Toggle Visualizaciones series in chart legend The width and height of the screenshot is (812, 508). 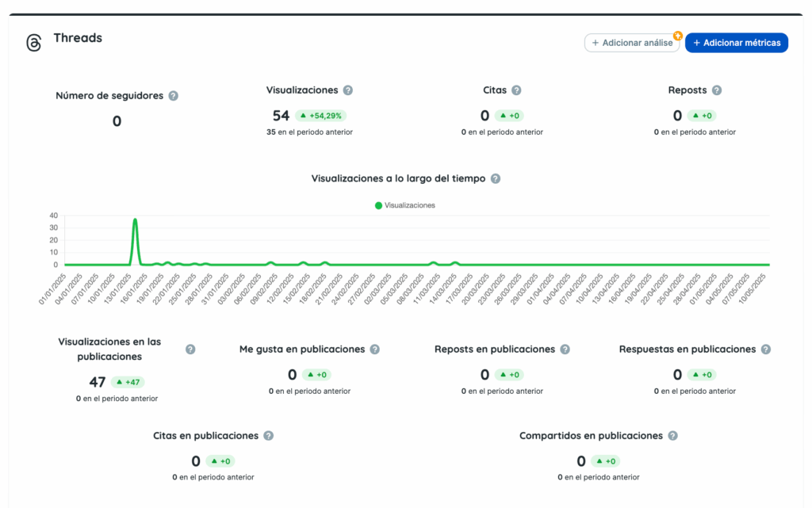pos(409,205)
